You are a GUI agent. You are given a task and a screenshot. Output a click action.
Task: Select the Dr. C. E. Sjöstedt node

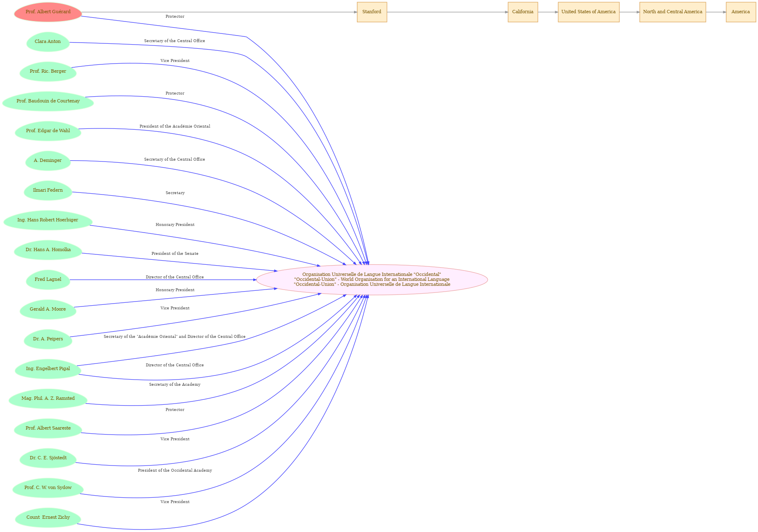(48, 458)
